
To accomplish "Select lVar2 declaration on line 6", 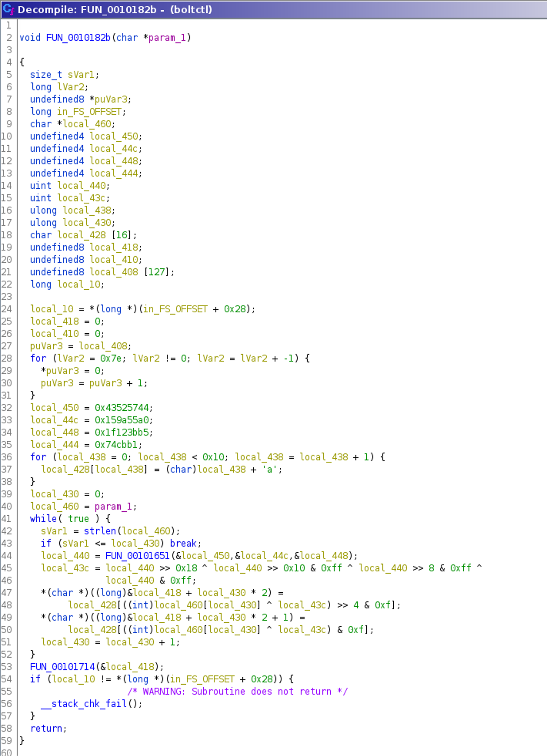I will click(x=59, y=87).
